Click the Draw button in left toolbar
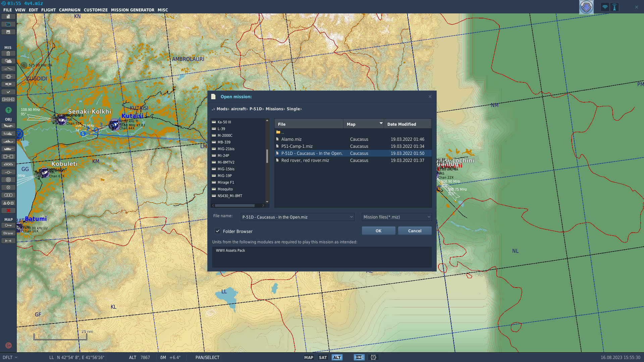The width and height of the screenshot is (644, 362). [8, 233]
